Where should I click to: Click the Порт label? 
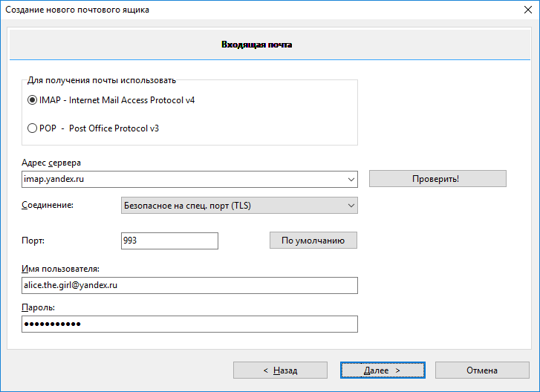point(33,241)
